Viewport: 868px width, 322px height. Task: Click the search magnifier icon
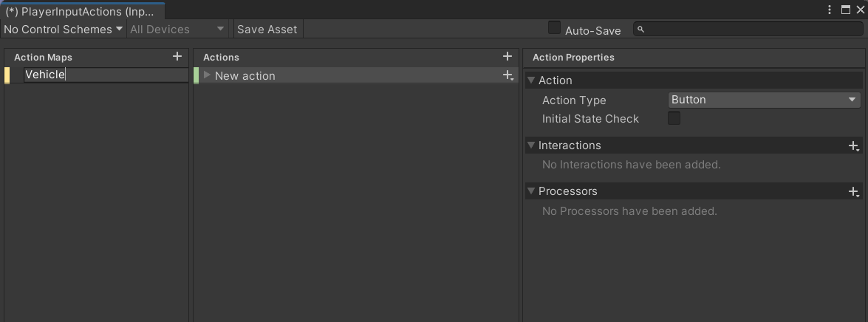[x=641, y=30]
